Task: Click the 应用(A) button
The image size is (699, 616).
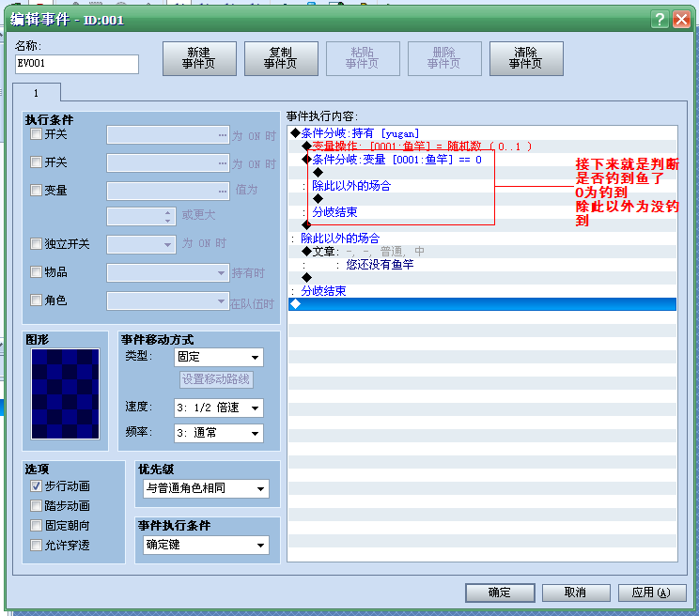Action: point(652,593)
